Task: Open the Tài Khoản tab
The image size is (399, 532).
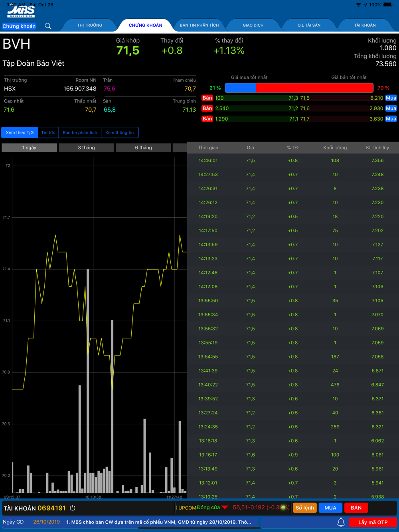Action: click(365, 25)
